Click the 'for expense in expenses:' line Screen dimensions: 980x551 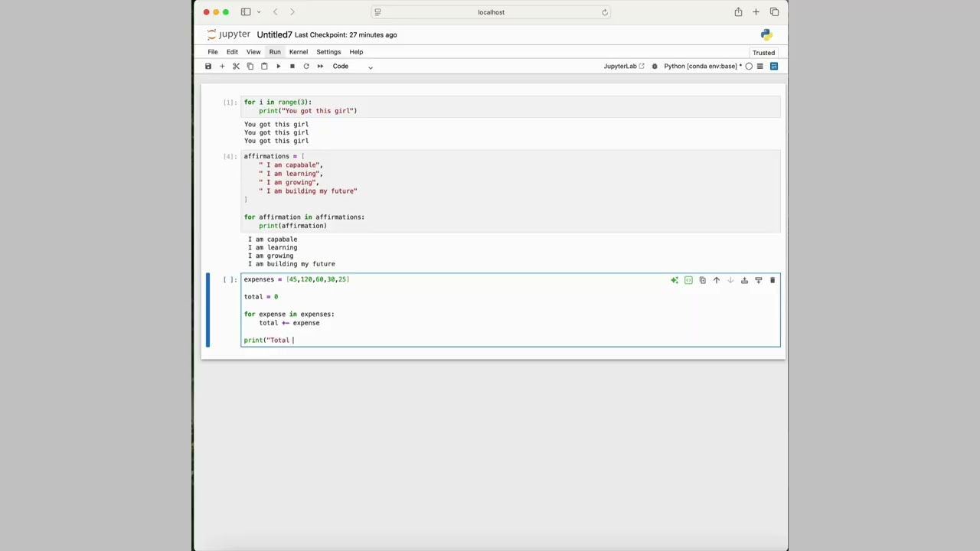click(289, 315)
